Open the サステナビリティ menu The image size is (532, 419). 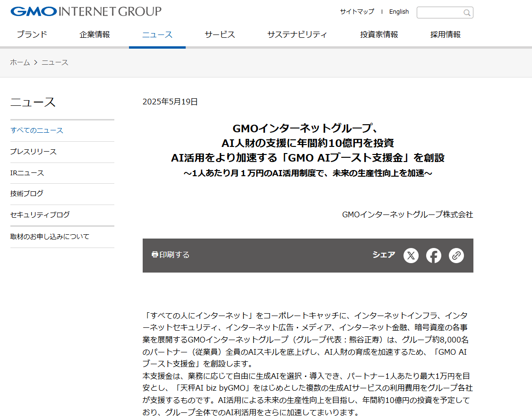coord(297,34)
